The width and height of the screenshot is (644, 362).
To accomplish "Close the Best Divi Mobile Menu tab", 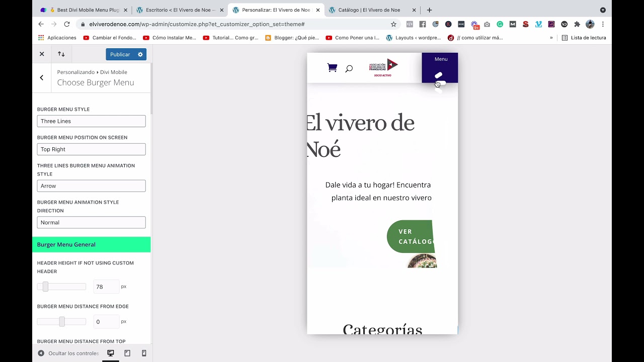I will pyautogui.click(x=126, y=10).
